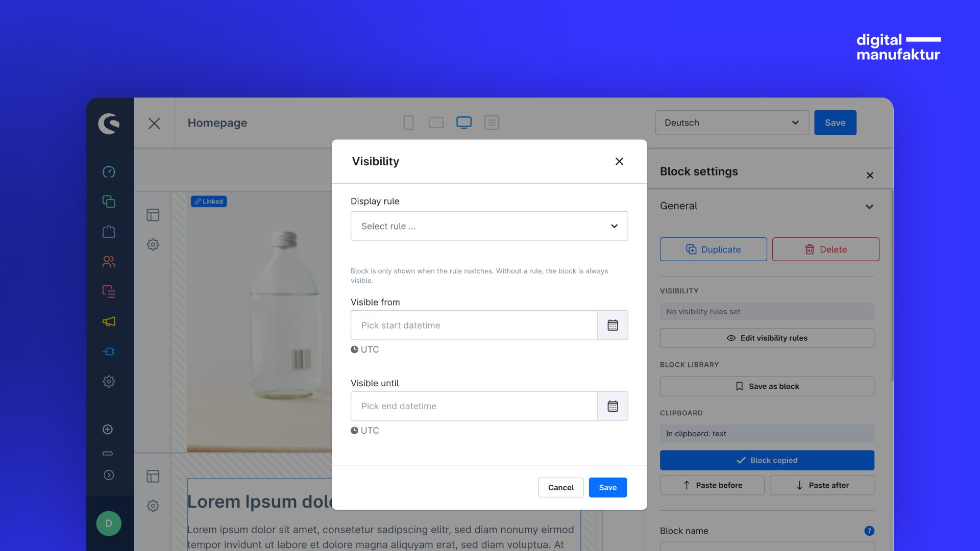Close the Block settings panel

pyautogui.click(x=870, y=175)
